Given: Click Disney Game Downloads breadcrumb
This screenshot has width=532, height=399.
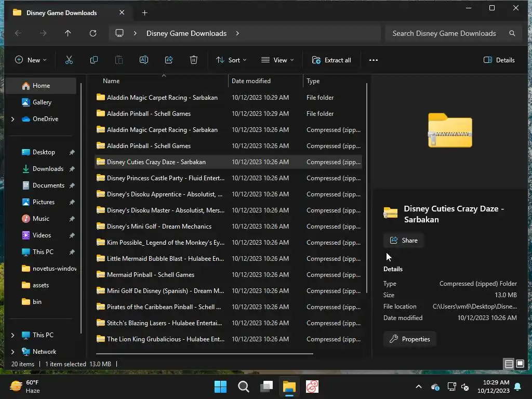Looking at the screenshot, I should coord(187,33).
